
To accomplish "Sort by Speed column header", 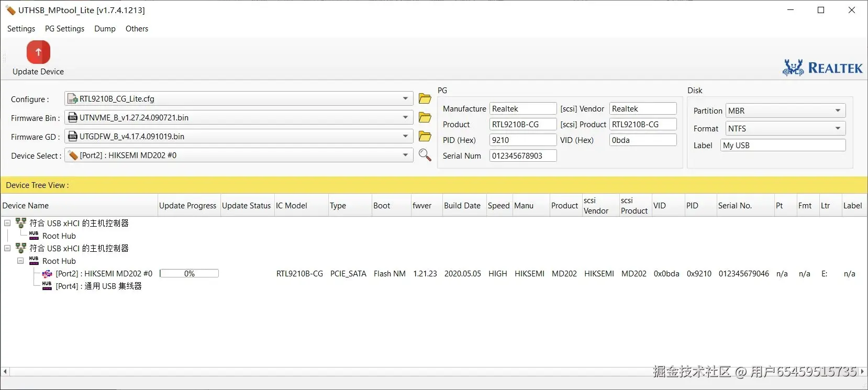I will pyautogui.click(x=499, y=206).
